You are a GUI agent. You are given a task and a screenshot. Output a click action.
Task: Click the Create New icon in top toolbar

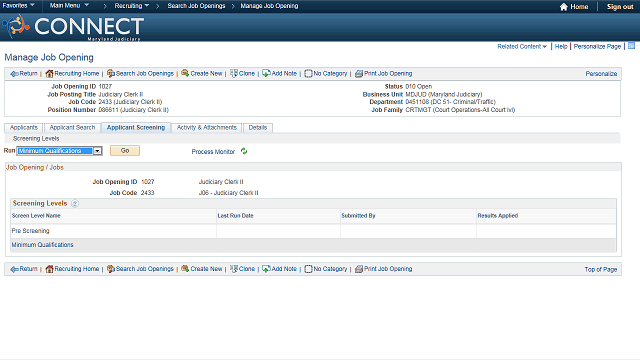[x=185, y=73]
